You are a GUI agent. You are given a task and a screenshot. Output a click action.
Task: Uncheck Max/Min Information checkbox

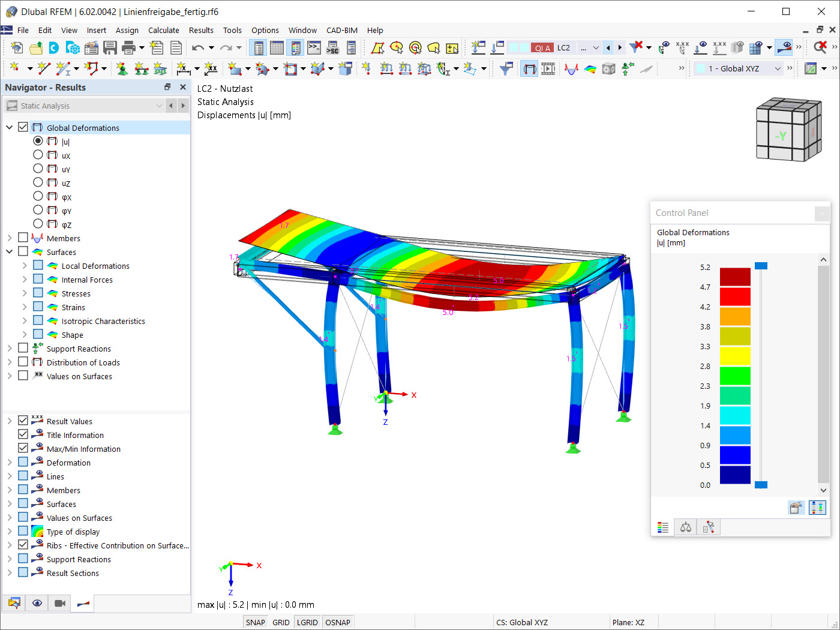pyautogui.click(x=23, y=448)
